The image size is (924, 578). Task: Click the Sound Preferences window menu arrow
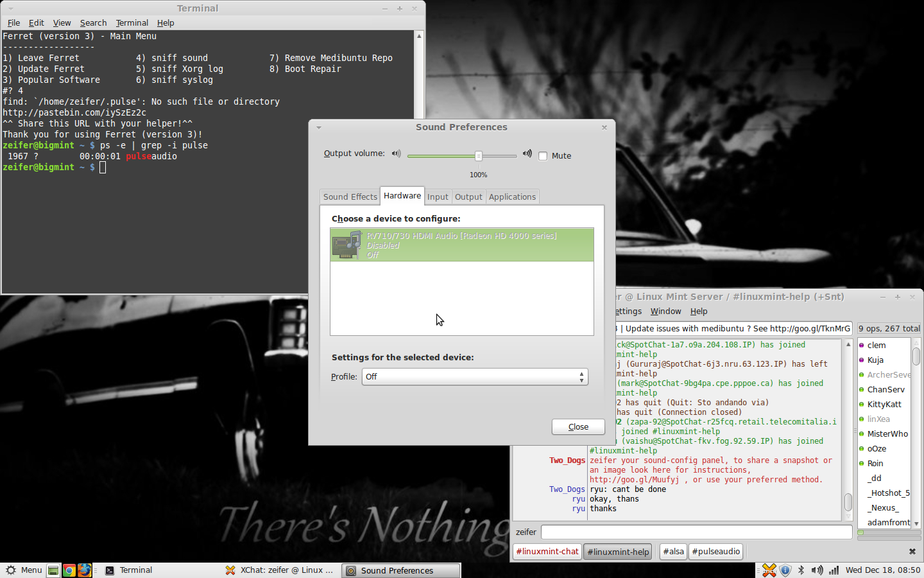pyautogui.click(x=318, y=127)
